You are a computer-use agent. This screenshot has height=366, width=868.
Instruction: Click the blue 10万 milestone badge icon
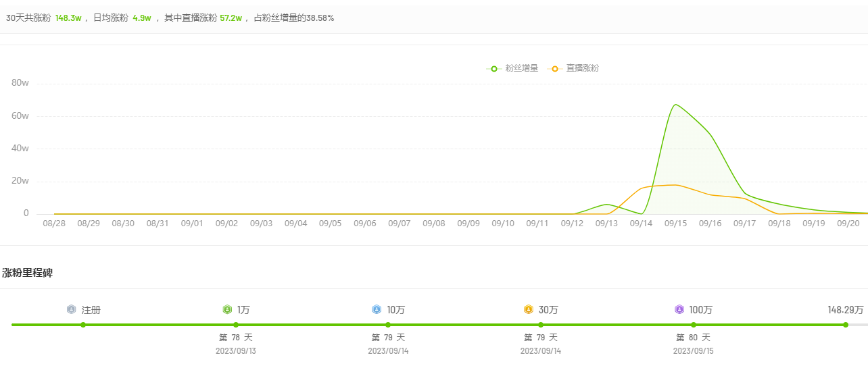377,310
